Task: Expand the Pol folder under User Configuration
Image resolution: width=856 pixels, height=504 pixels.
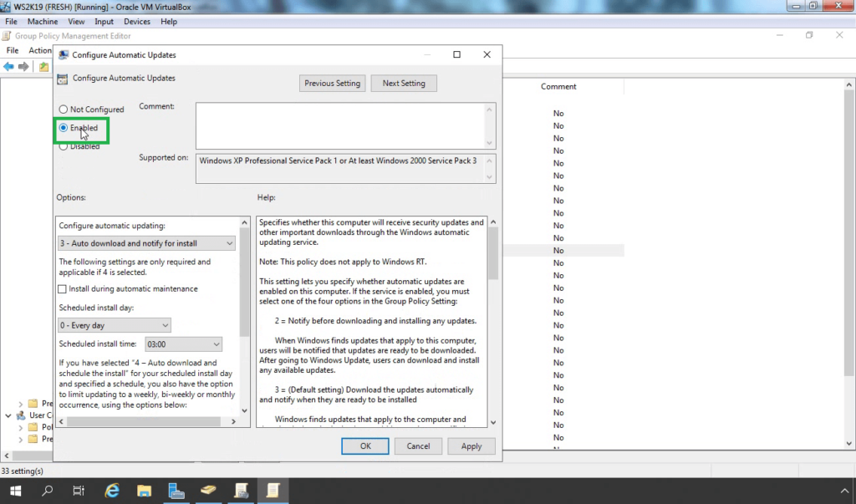Action: (x=21, y=428)
